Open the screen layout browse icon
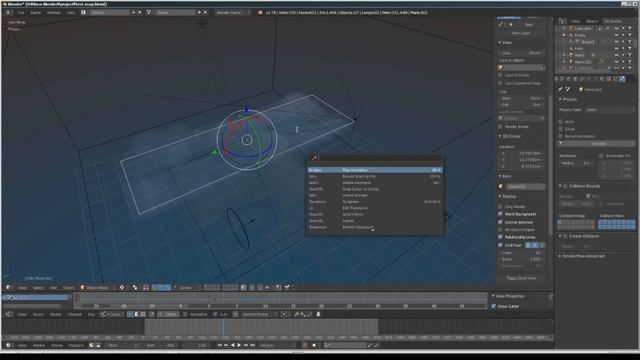 83,12
